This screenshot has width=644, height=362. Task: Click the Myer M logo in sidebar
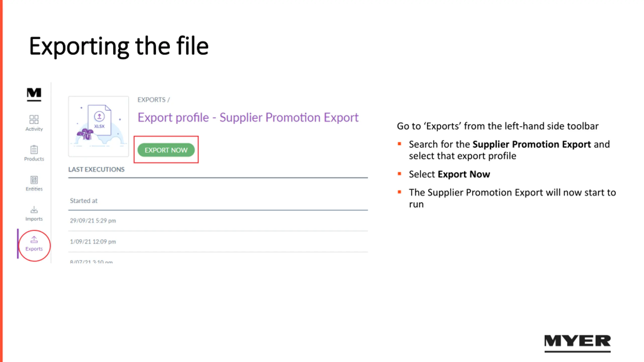(x=34, y=94)
